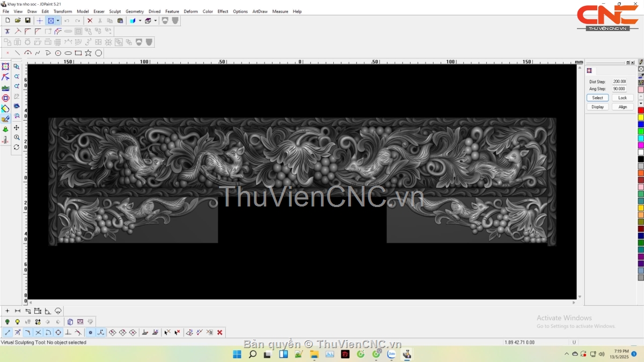Click the Display button in right panel
Viewport: 644px width, 362px height.
click(x=597, y=107)
